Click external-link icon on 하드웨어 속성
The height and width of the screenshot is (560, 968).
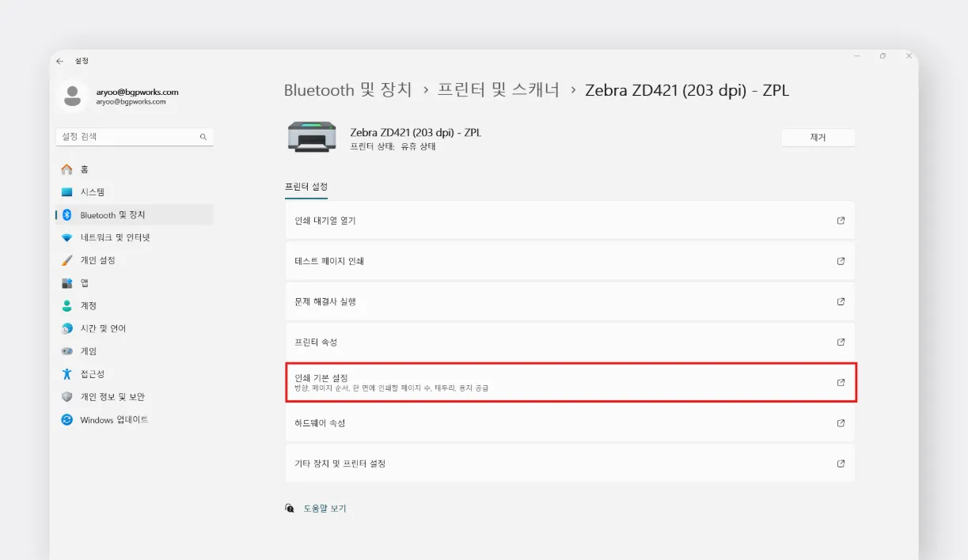(841, 423)
